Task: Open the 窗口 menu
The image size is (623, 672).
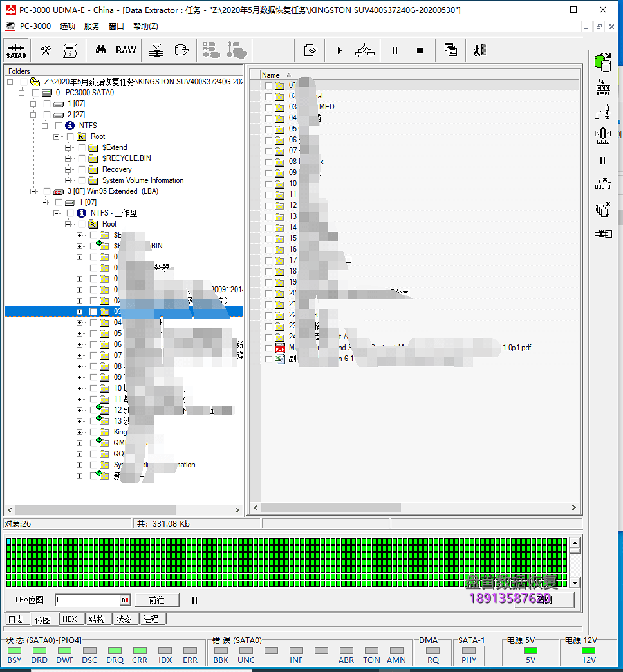Action: tap(116, 26)
